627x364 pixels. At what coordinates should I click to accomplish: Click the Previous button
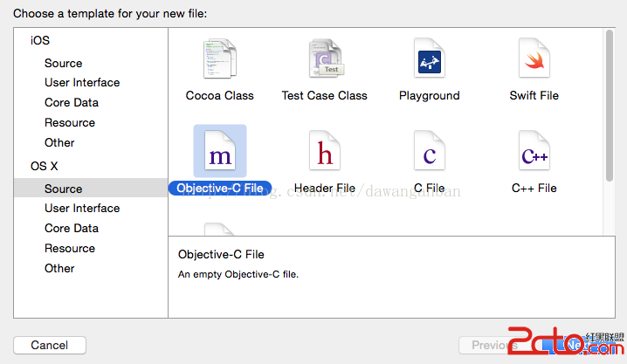[494, 345]
